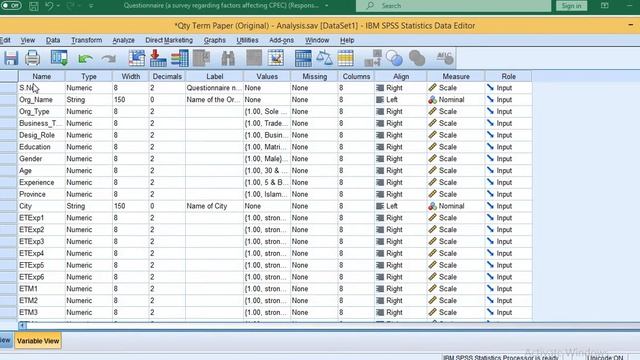Open the Excel file name dropdown arrow
Image resolution: width=640 pixels, height=360 pixels.
point(327,6)
